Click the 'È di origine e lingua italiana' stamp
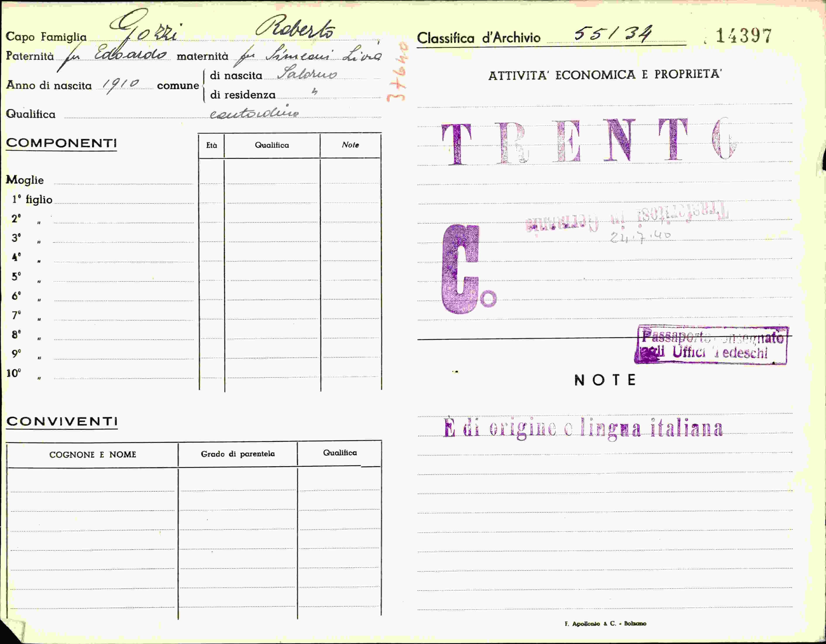The height and width of the screenshot is (644, 826). 583,428
